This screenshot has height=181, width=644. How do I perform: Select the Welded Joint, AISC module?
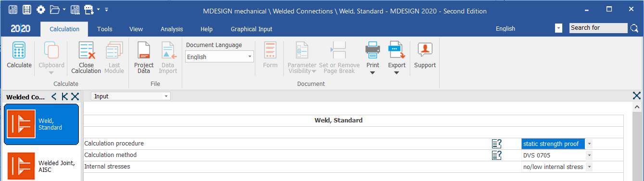pos(41,166)
